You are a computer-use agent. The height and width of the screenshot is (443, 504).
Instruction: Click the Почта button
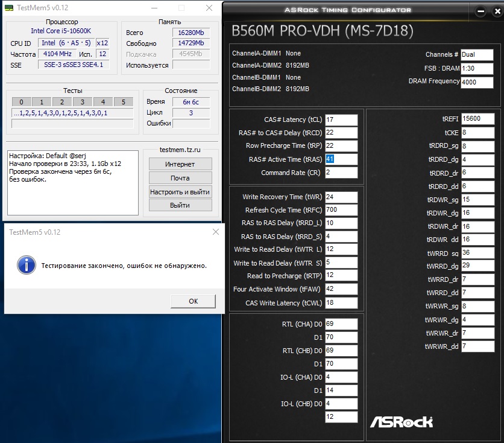click(180, 178)
